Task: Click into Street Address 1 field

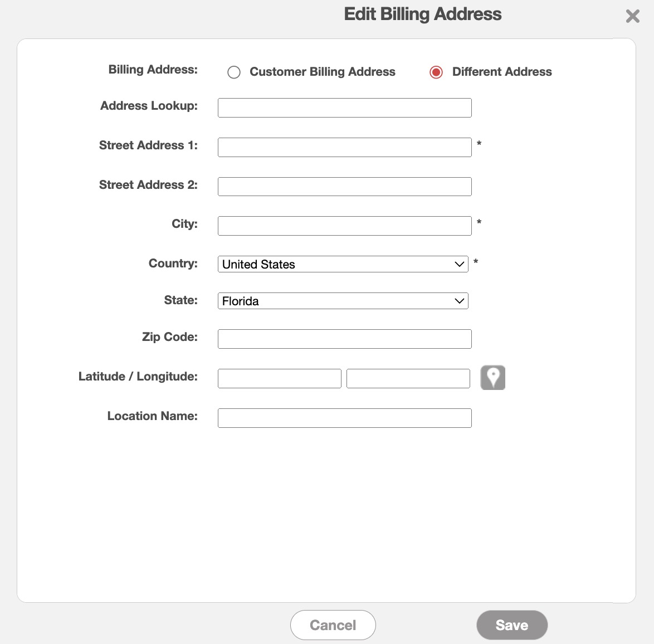Action: pos(344,148)
